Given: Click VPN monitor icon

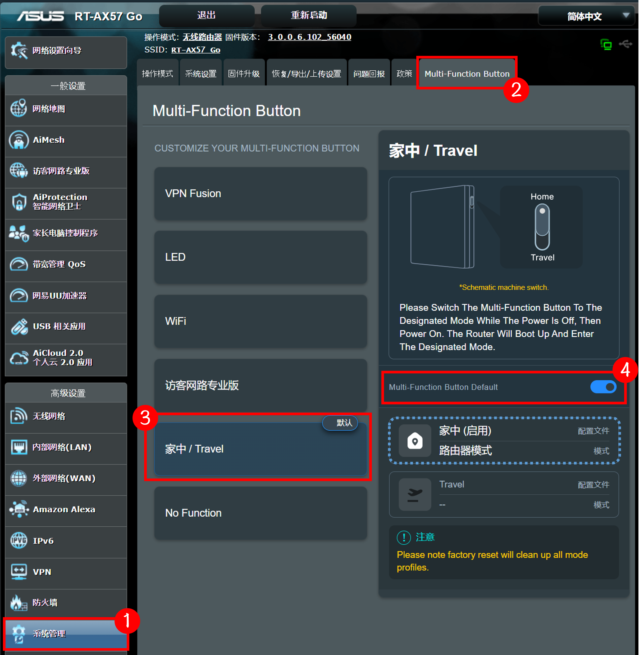Looking at the screenshot, I should (x=19, y=571).
